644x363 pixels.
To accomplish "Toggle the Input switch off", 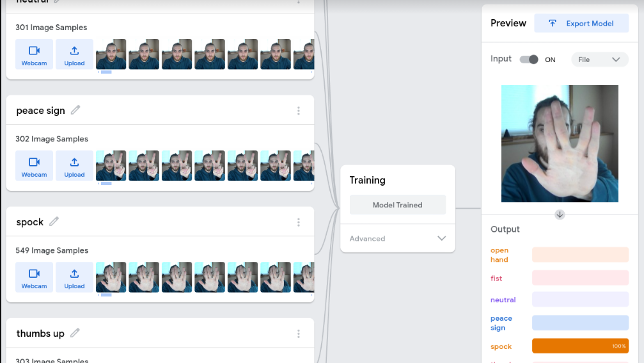I will pos(529,60).
